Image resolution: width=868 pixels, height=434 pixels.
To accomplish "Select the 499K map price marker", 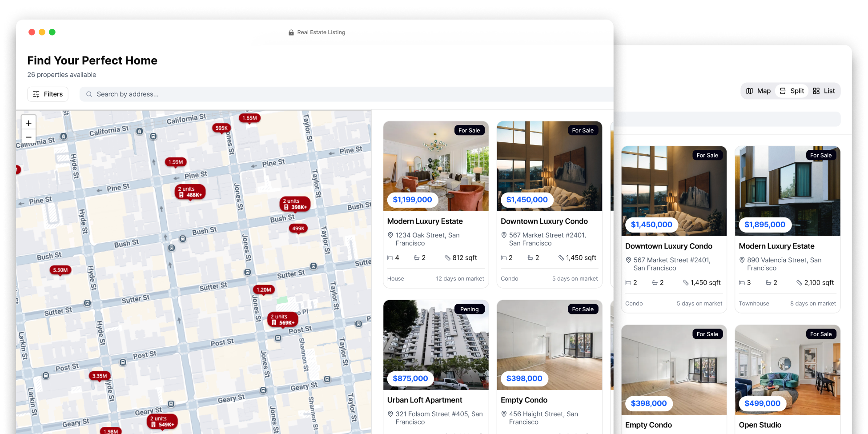I will coord(298,229).
